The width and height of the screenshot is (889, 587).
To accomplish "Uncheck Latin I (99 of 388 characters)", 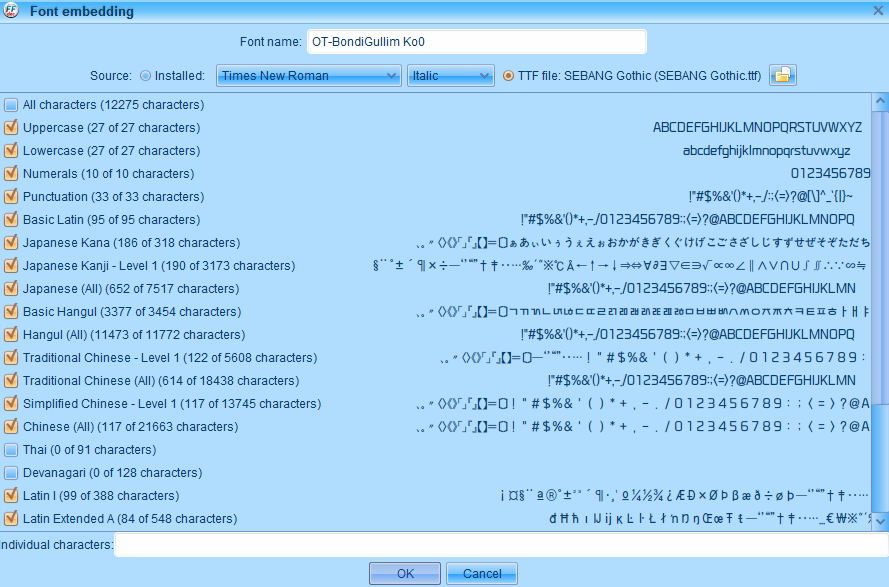I will pos(11,496).
